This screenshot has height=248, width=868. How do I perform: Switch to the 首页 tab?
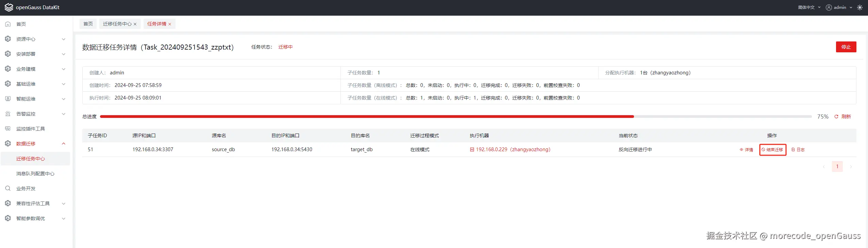(88, 24)
